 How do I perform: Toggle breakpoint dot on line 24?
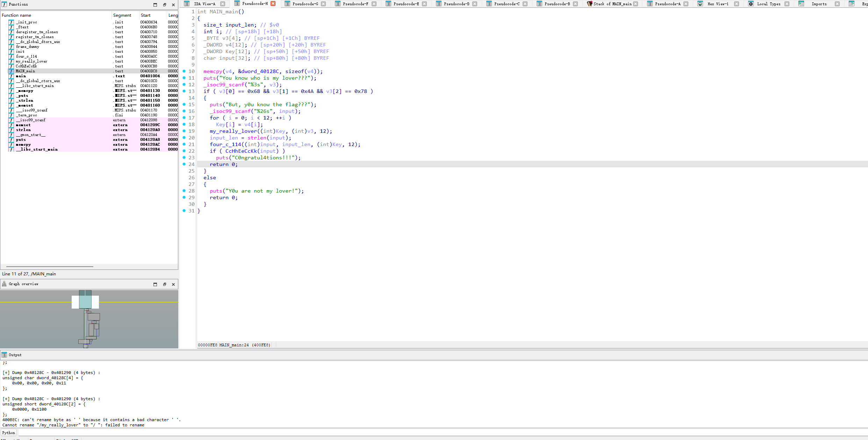[184, 164]
